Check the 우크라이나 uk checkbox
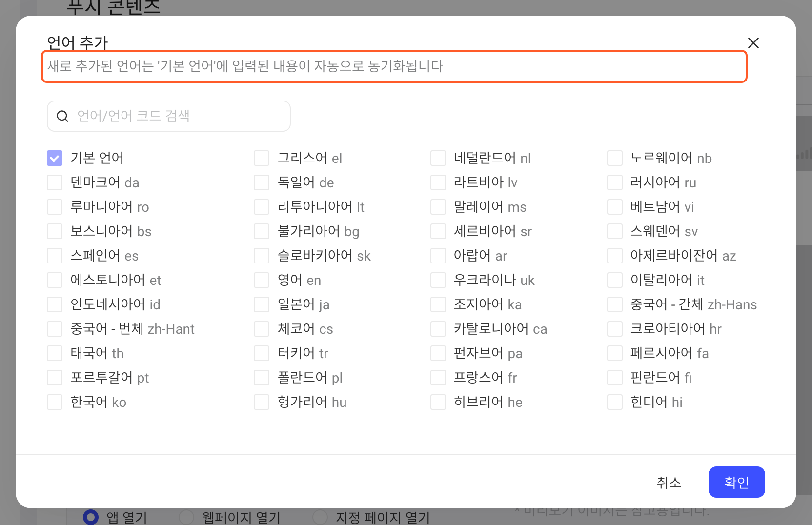Image resolution: width=812 pixels, height=525 pixels. click(438, 280)
